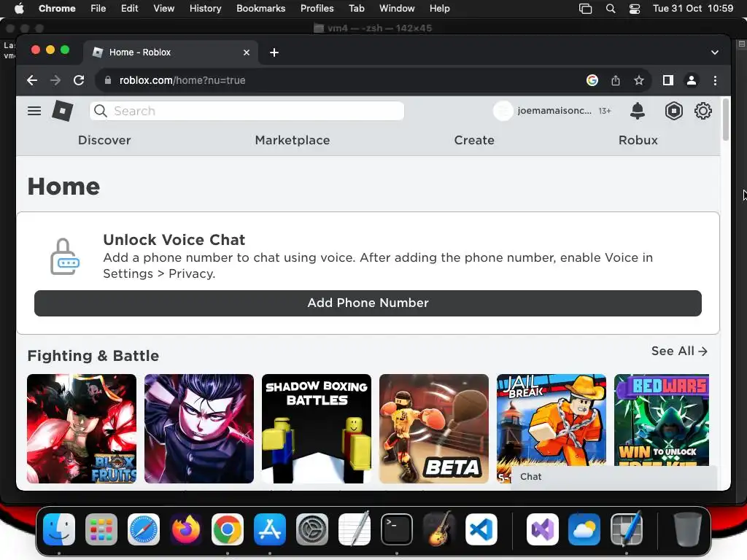Viewport: 747px width, 560px height.
Task: Open the Create page
Action: tap(474, 140)
